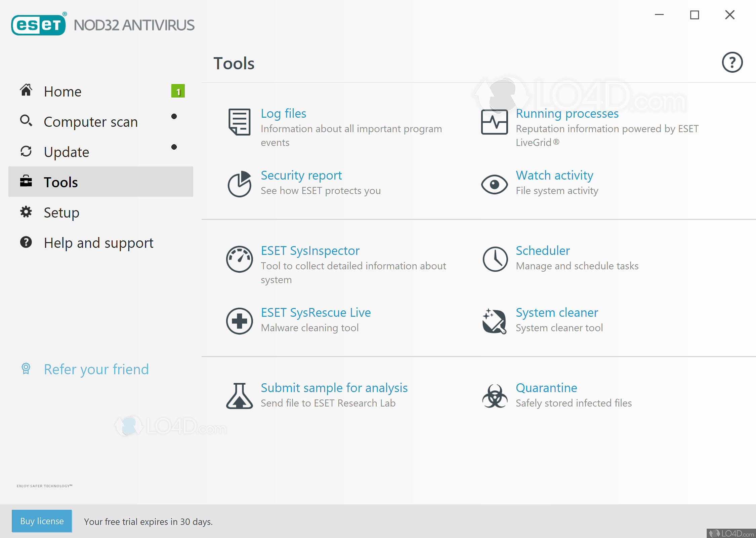
Task: Open the Setup section
Action: click(x=61, y=213)
